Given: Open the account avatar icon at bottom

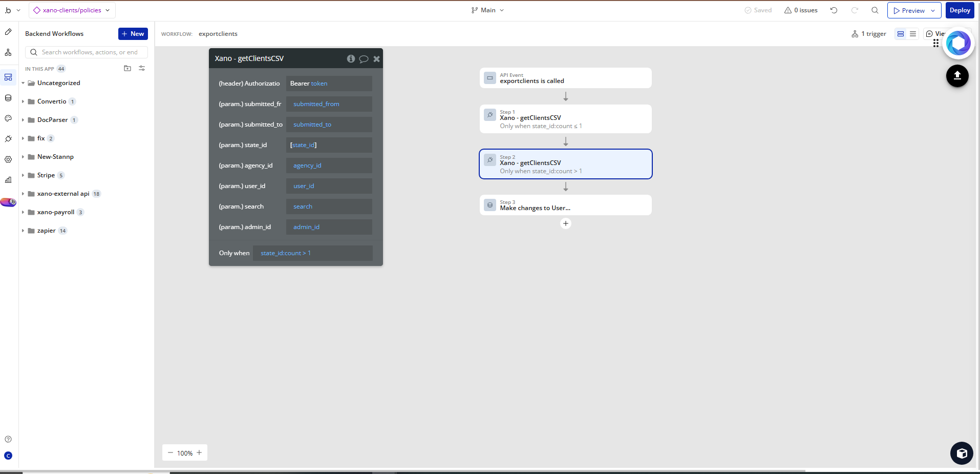Looking at the screenshot, I should pyautogui.click(x=8, y=456).
